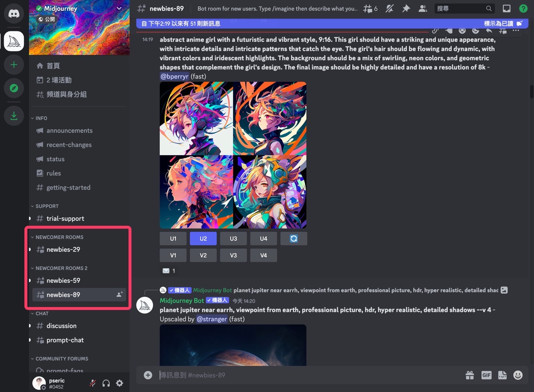Click the U3 upscale button
Screen dimensions: 534x392
click(x=233, y=239)
